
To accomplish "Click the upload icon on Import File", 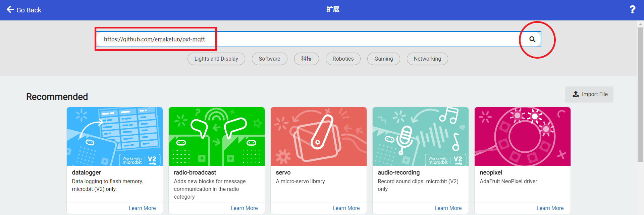I will click(576, 94).
